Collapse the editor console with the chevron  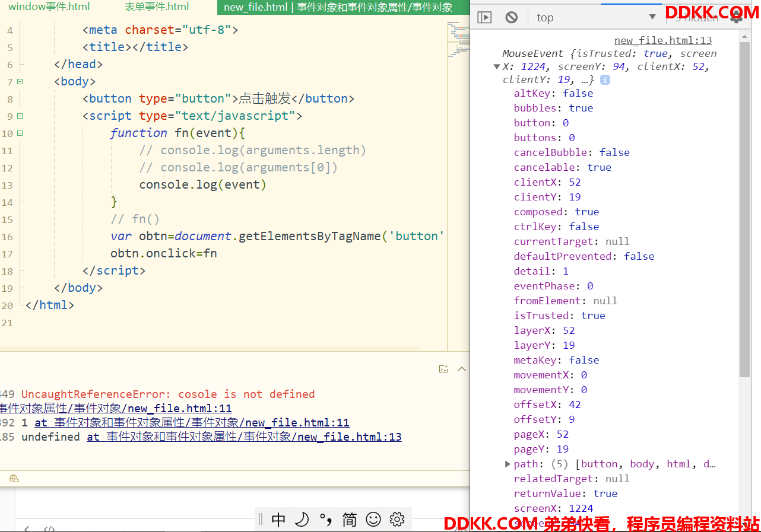pyautogui.click(x=462, y=369)
